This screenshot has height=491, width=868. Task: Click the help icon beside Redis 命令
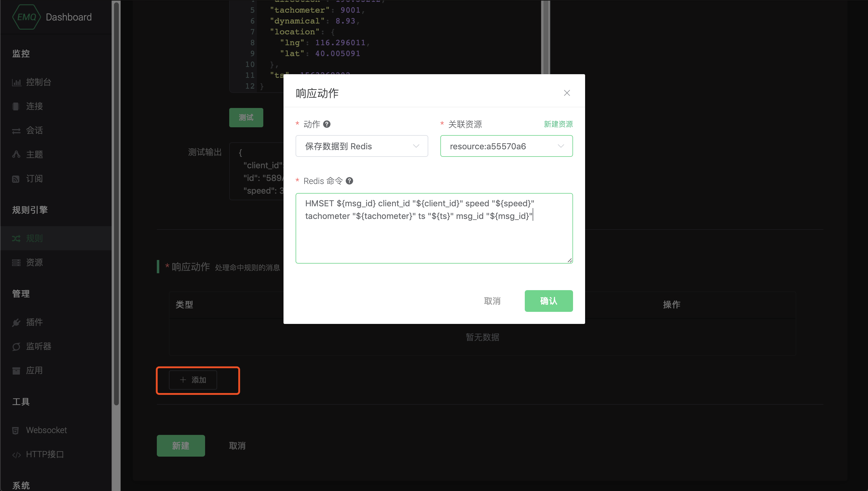(349, 181)
